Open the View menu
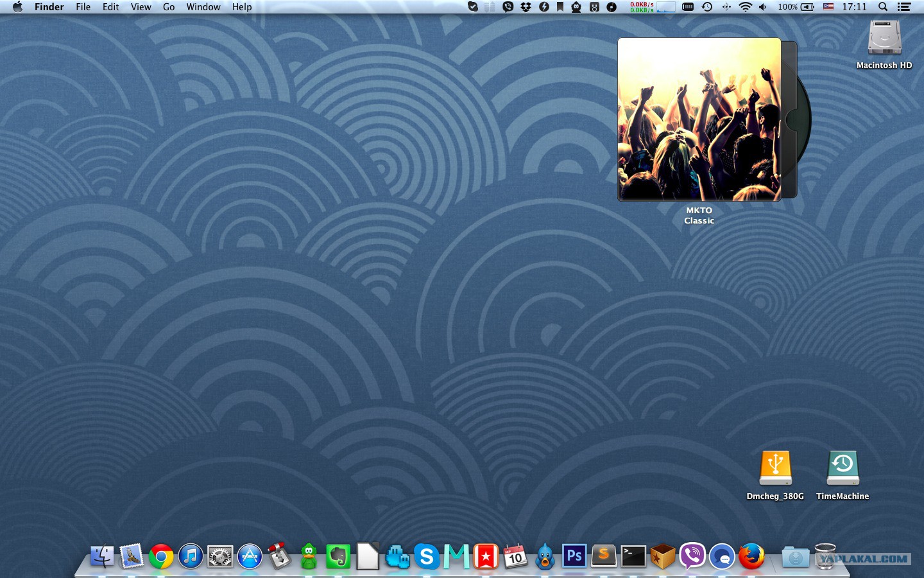Image resolution: width=924 pixels, height=578 pixels. coord(141,7)
